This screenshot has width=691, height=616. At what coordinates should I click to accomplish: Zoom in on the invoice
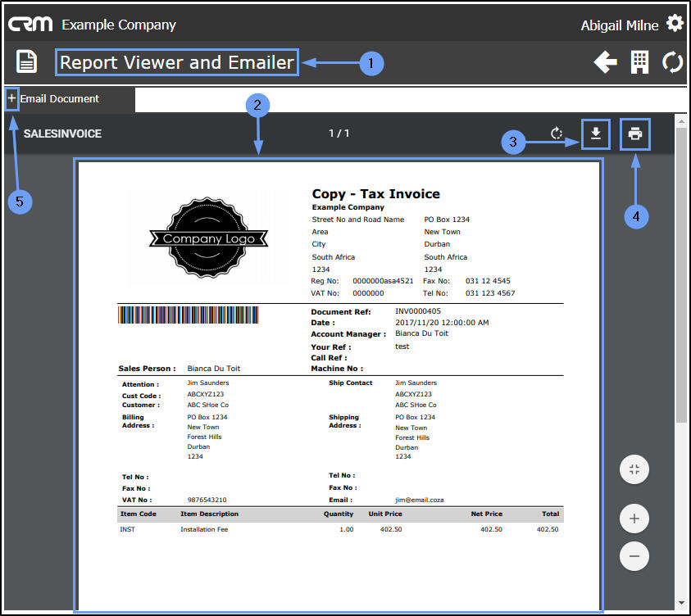[634, 519]
